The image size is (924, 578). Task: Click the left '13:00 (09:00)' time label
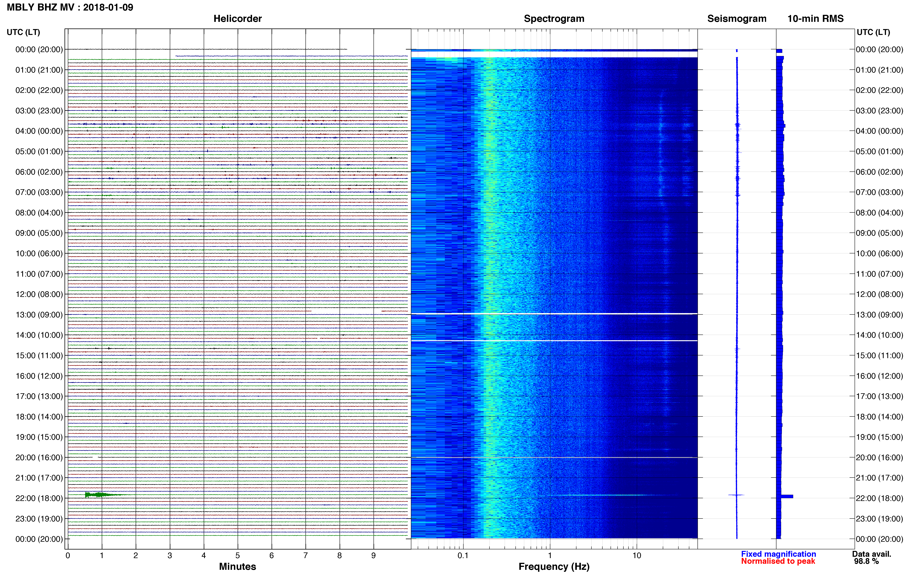(x=39, y=315)
